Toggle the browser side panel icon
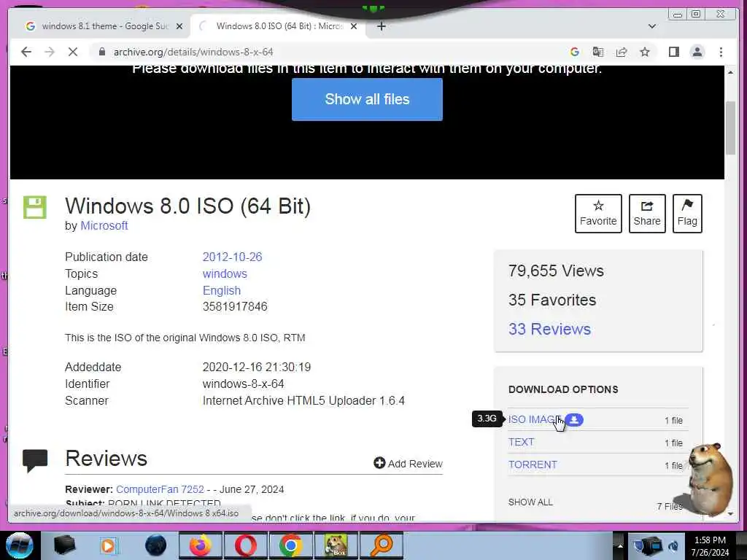Image resolution: width=747 pixels, height=560 pixels. click(673, 52)
